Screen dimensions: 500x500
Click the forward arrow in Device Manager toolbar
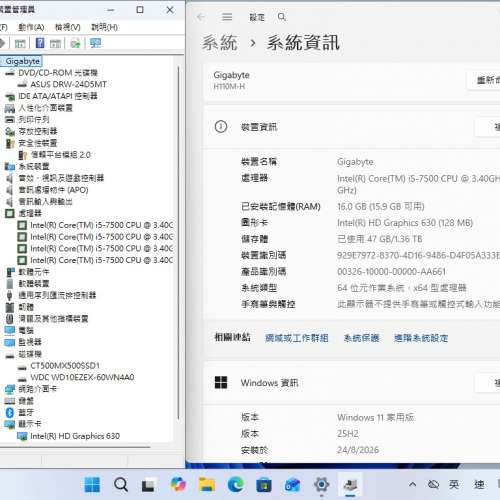[x=3, y=43]
